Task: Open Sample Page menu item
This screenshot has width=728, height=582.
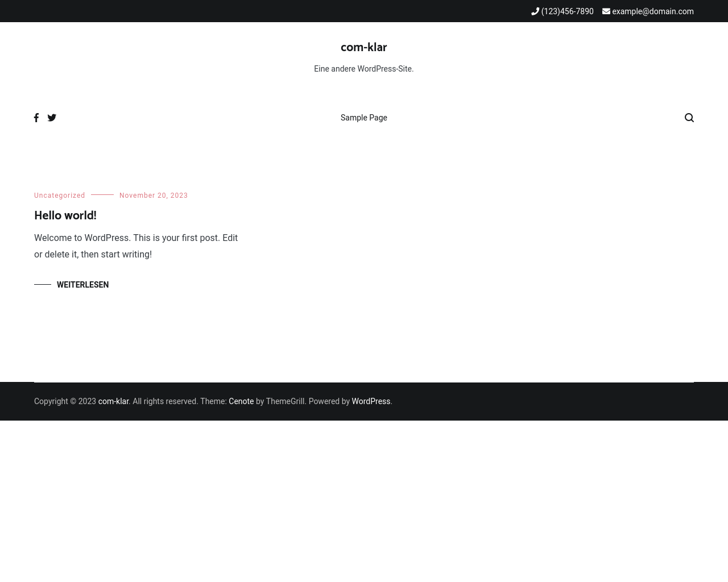Action: pyautogui.click(x=364, y=118)
